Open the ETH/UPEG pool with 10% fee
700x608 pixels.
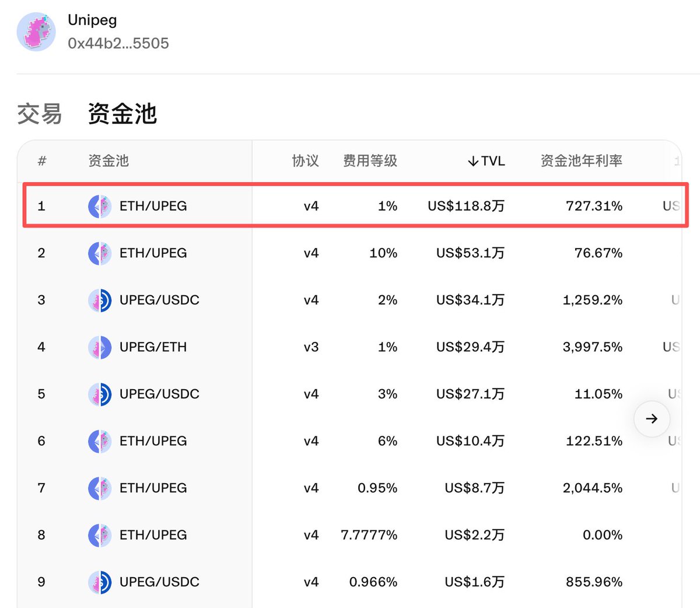coord(153,253)
